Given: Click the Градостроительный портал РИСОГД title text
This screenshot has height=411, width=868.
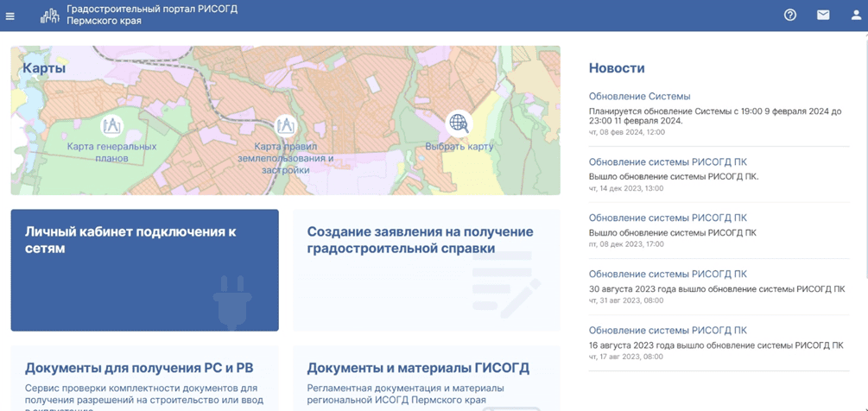Looking at the screenshot, I should (x=152, y=9).
